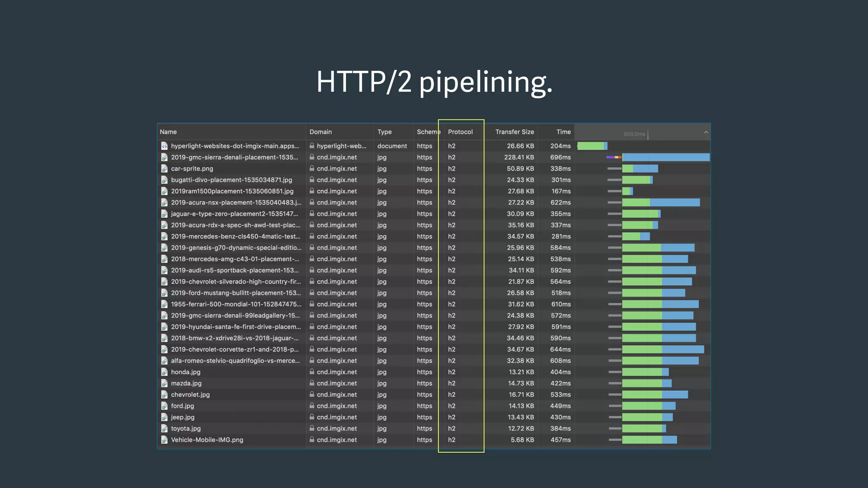This screenshot has height=488, width=868.
Task: Click the long blue waterfall bar of gmc-sierra-denali-placement
Action: tap(665, 157)
